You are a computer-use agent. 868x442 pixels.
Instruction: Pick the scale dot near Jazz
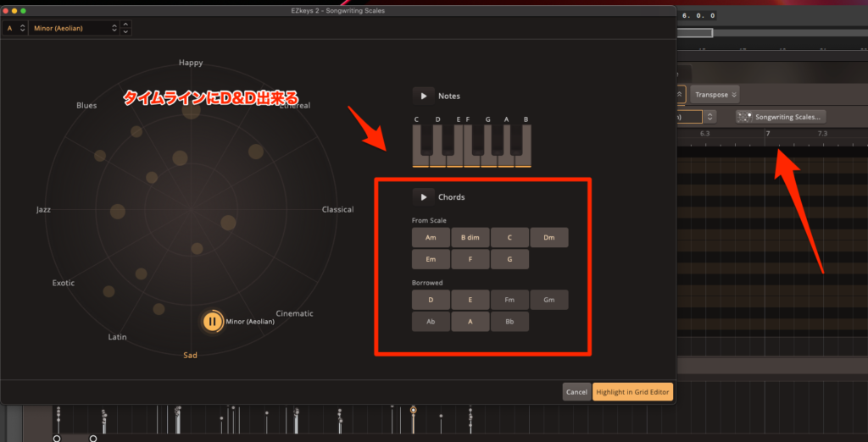[118, 211]
